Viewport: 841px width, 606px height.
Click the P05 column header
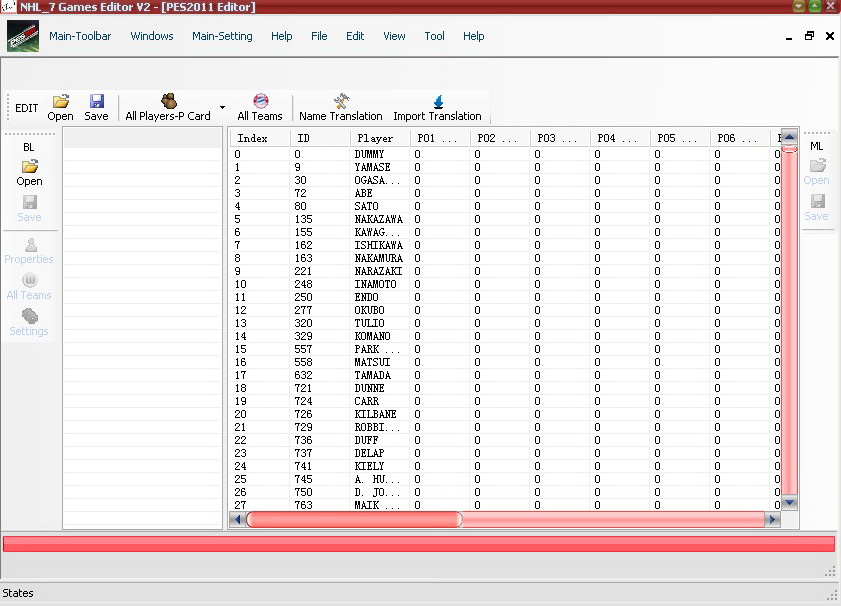tap(681, 138)
